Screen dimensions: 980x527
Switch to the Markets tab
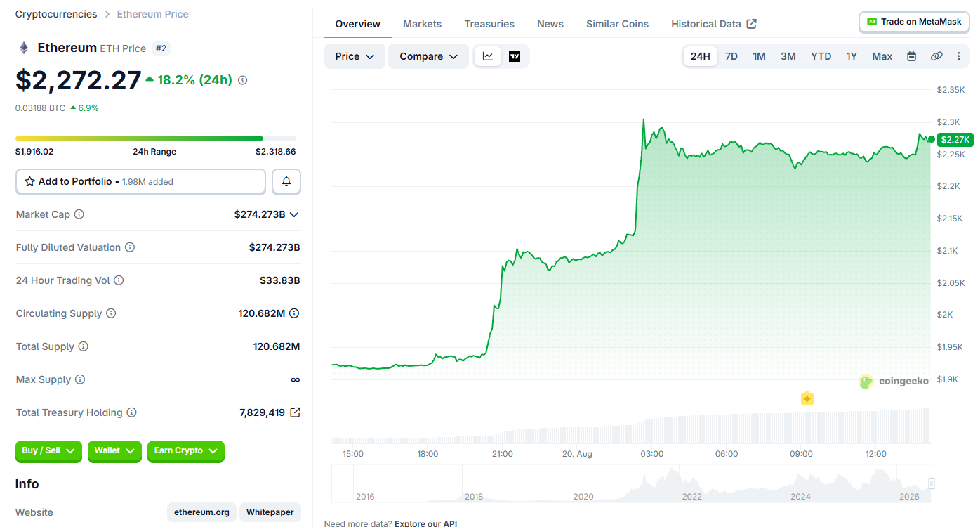tap(423, 24)
